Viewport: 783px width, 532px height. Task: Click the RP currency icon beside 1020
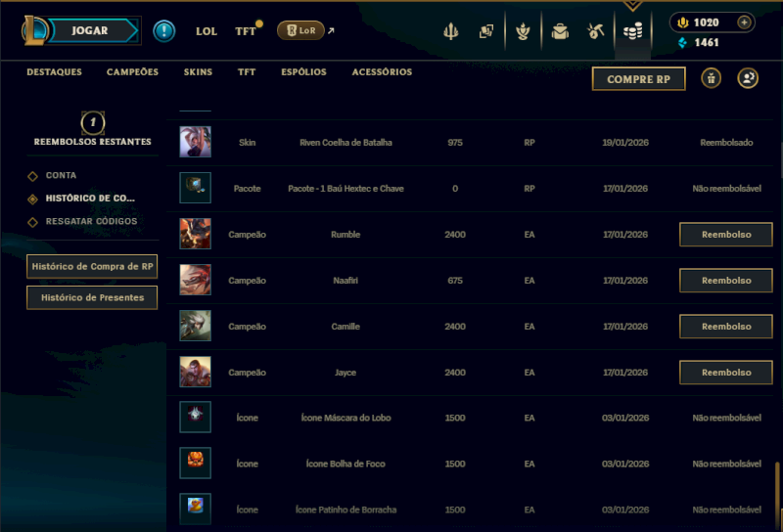[x=682, y=22]
